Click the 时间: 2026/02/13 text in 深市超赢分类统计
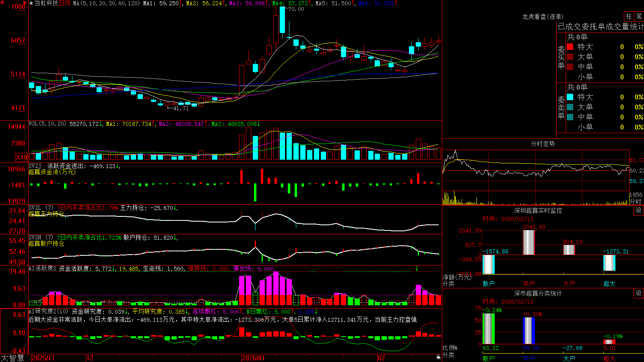Image resolution: width=644 pixels, height=362 pixels. [x=508, y=302]
